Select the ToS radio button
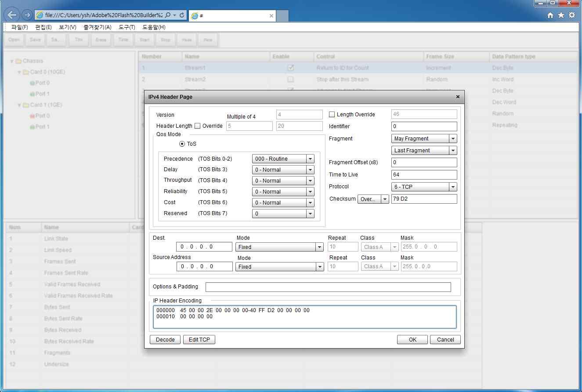 coord(182,144)
